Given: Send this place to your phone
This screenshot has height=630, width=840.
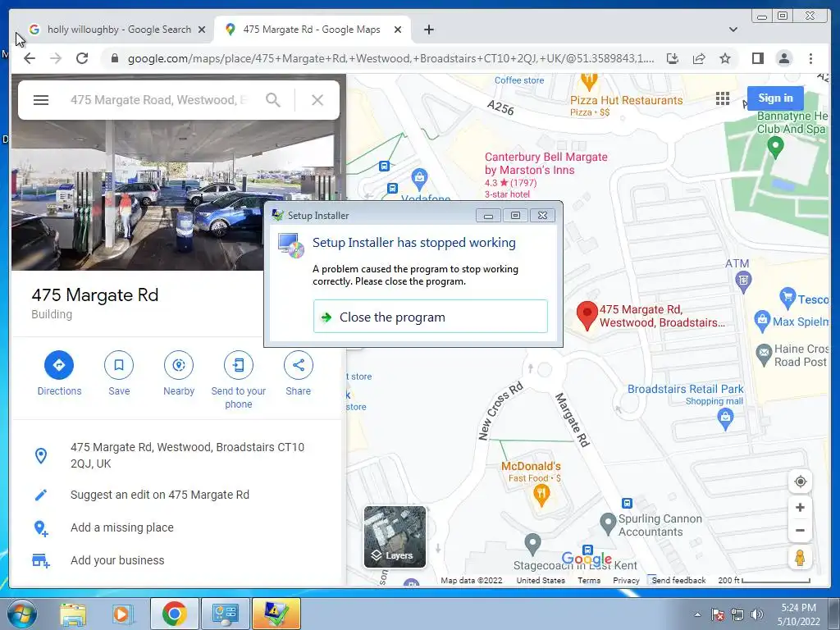Looking at the screenshot, I should click(x=239, y=365).
